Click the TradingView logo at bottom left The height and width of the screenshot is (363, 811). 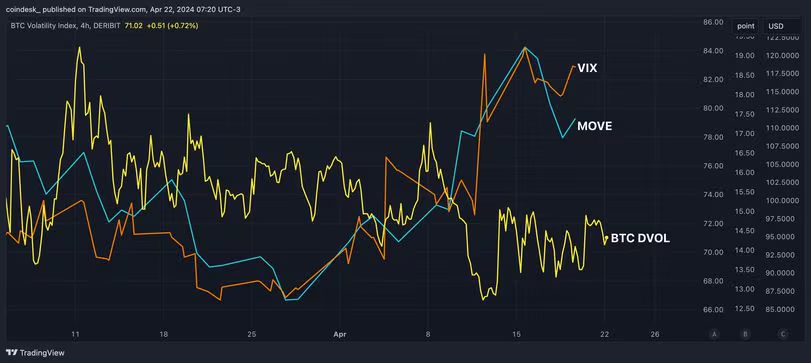tap(35, 353)
